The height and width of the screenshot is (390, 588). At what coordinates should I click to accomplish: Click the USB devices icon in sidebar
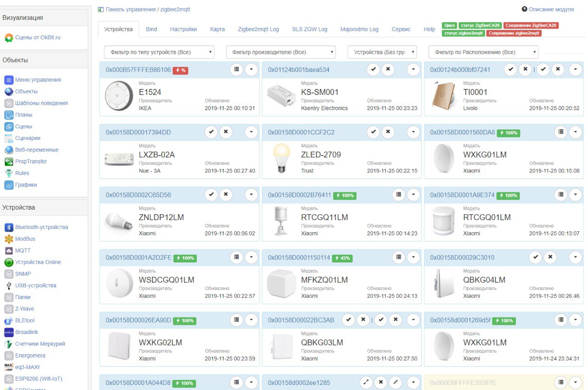[x=8, y=285]
